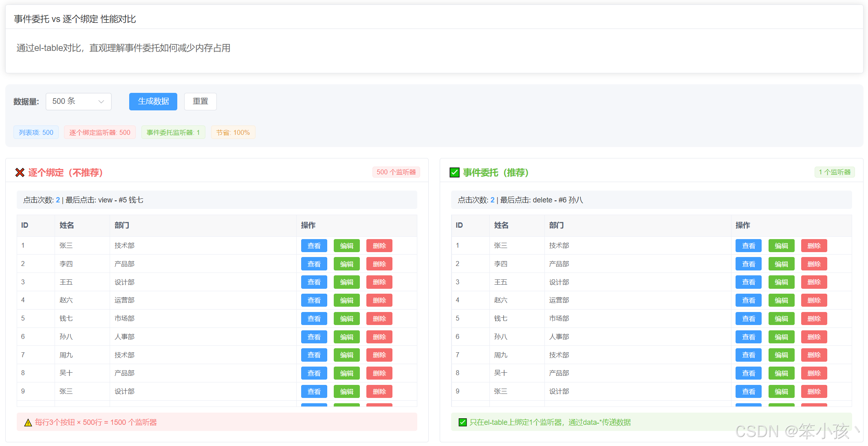Click the warning triangle icon in left footer
Image resolution: width=868 pixels, height=446 pixels.
28,422
